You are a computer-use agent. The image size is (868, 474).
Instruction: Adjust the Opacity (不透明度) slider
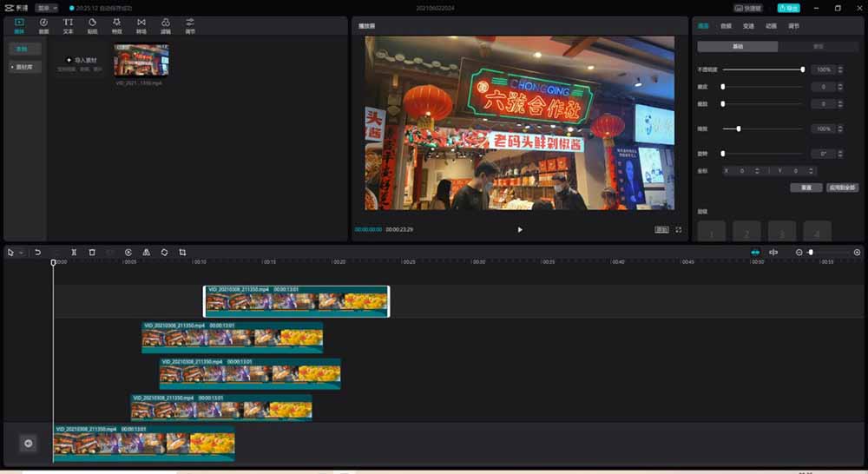tap(763, 69)
